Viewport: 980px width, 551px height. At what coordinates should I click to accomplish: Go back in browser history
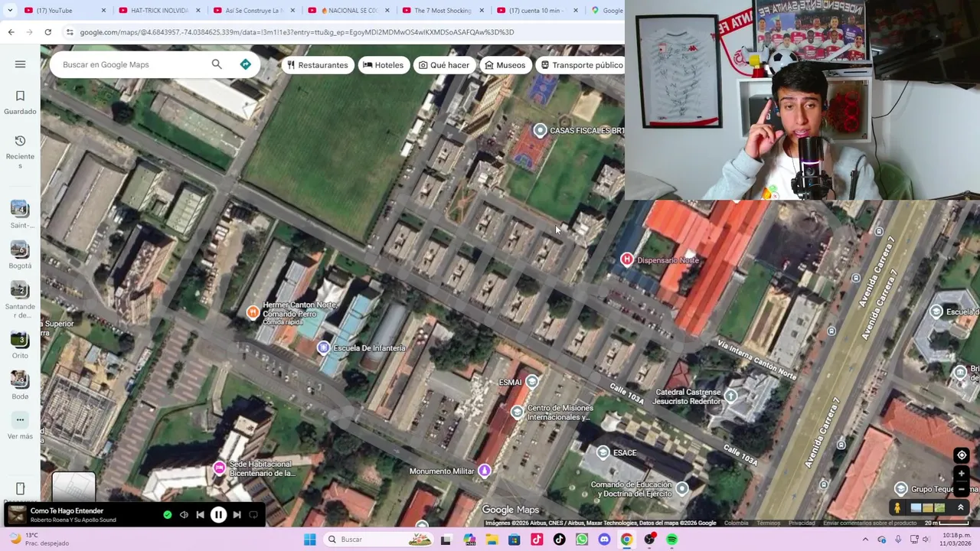pyautogui.click(x=11, y=32)
